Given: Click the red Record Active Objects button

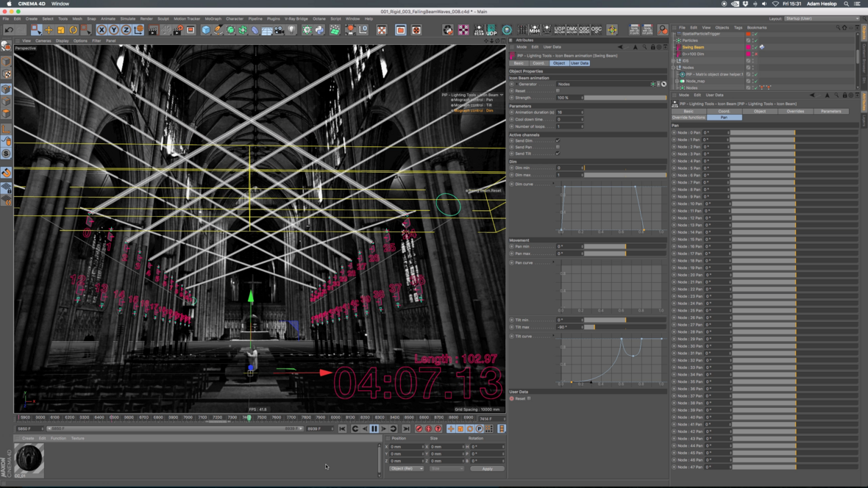Looking at the screenshot, I should click(x=419, y=429).
